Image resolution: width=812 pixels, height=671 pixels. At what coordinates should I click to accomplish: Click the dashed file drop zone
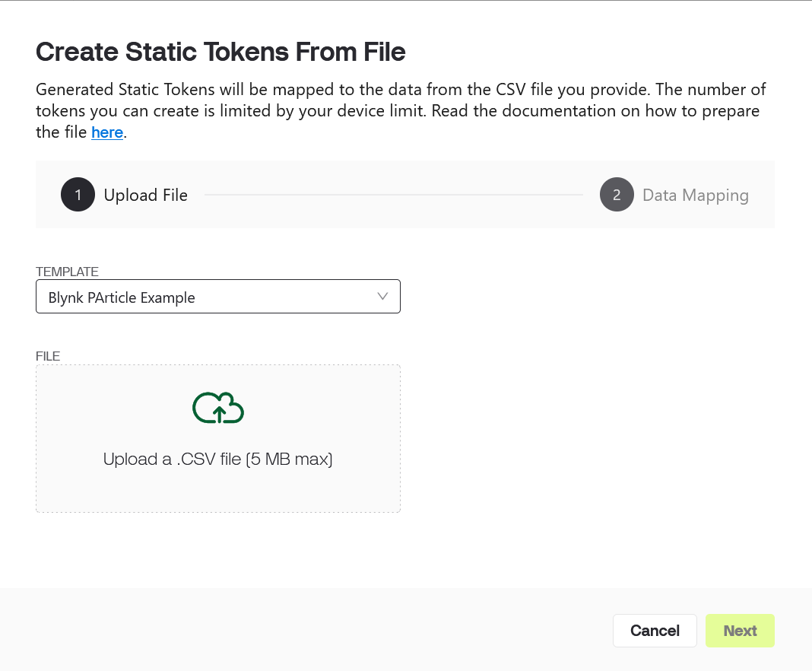tap(218, 438)
